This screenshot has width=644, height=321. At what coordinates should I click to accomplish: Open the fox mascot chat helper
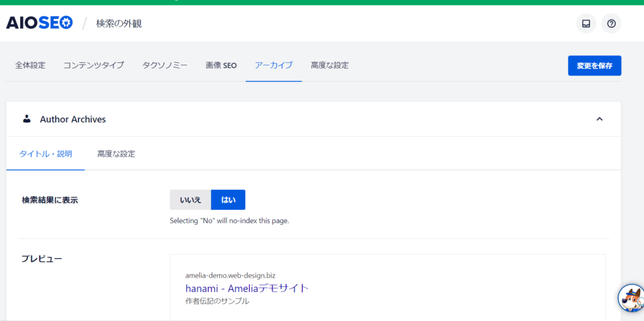pyautogui.click(x=630, y=298)
